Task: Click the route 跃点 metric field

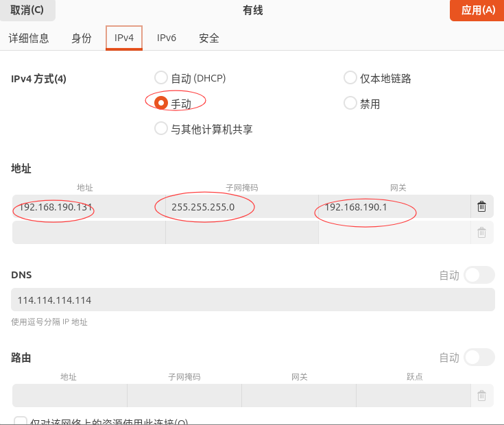Action: 413,396
